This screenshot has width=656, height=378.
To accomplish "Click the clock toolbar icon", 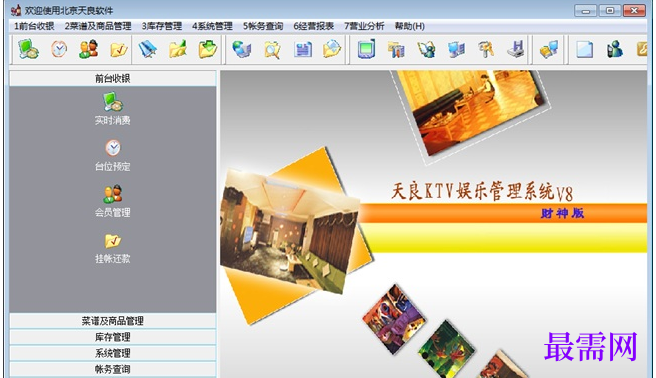I will click(59, 49).
